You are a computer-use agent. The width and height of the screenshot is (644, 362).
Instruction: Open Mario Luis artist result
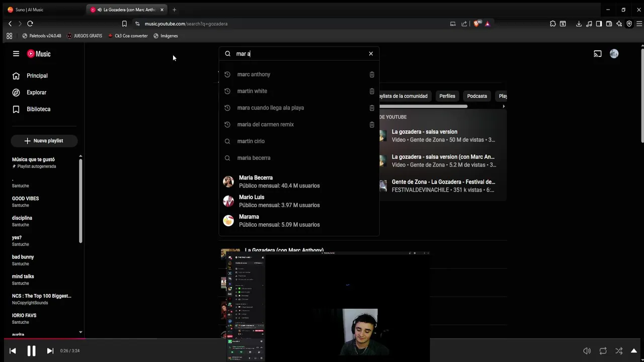299,201
